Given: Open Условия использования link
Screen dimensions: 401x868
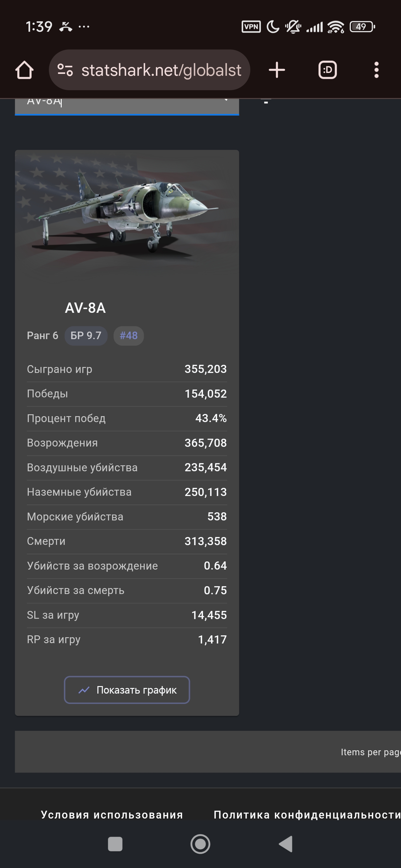Looking at the screenshot, I should click(112, 815).
